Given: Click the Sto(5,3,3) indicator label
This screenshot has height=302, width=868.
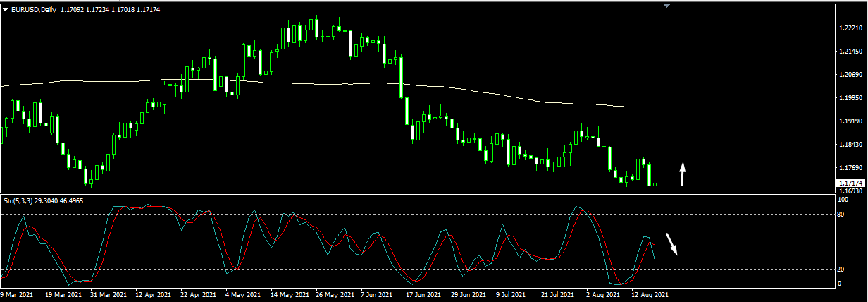Looking at the screenshot, I should point(19,201).
